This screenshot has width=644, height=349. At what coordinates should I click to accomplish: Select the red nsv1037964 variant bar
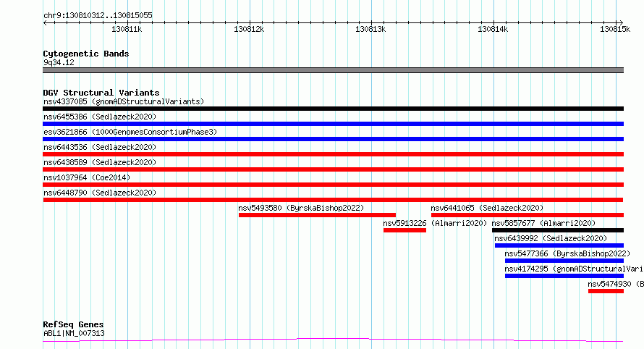333,185
